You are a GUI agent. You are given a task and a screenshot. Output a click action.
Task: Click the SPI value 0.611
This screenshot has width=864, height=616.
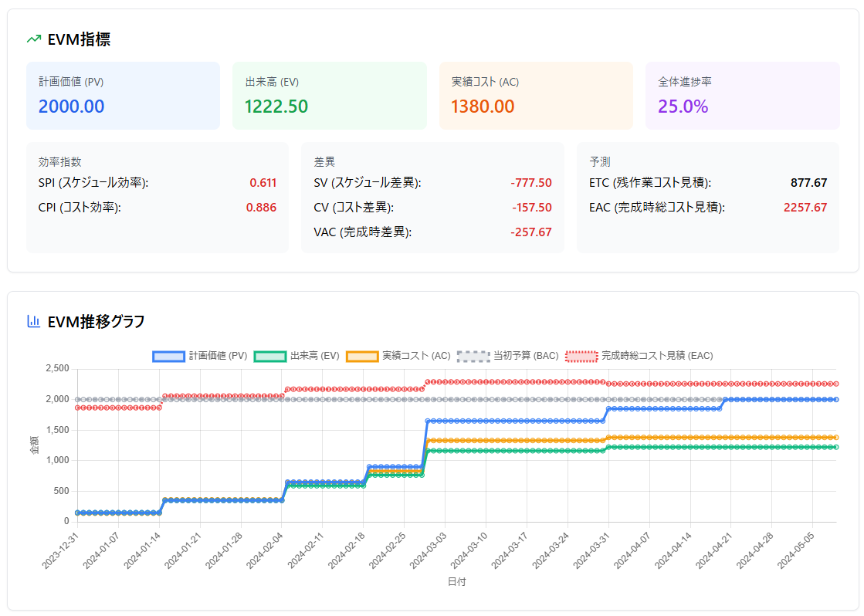(263, 183)
